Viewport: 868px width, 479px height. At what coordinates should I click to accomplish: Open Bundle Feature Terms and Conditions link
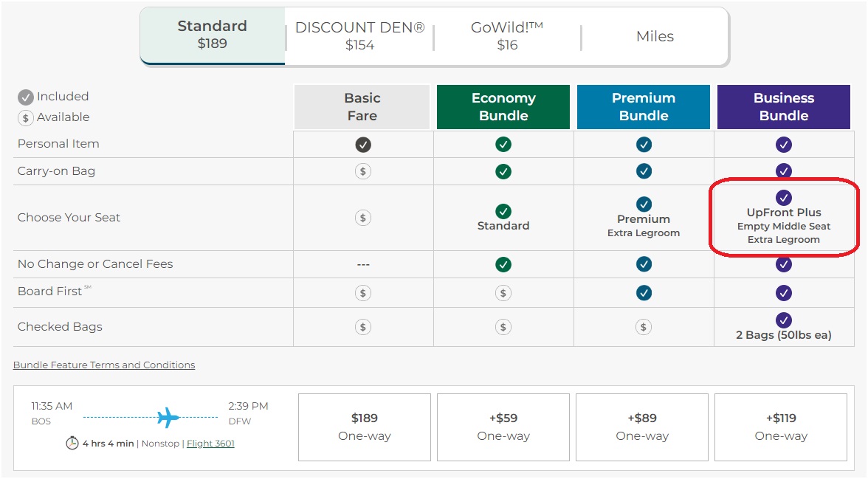(x=104, y=365)
